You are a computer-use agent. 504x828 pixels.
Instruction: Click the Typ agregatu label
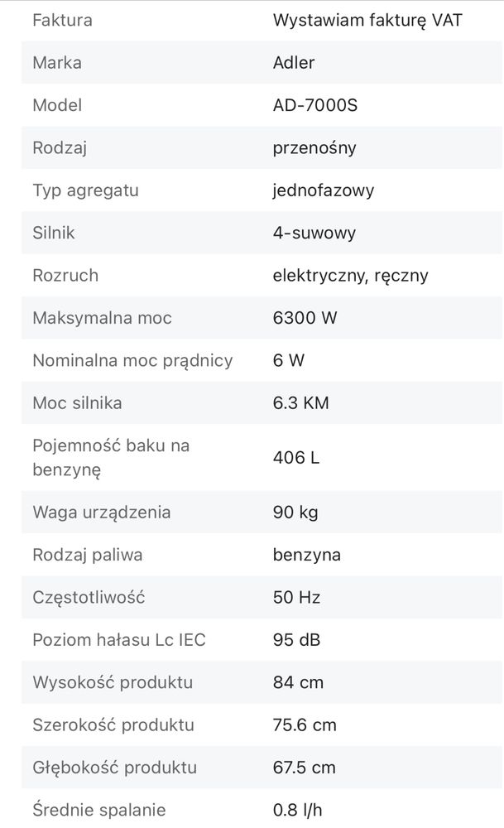pos(85,190)
